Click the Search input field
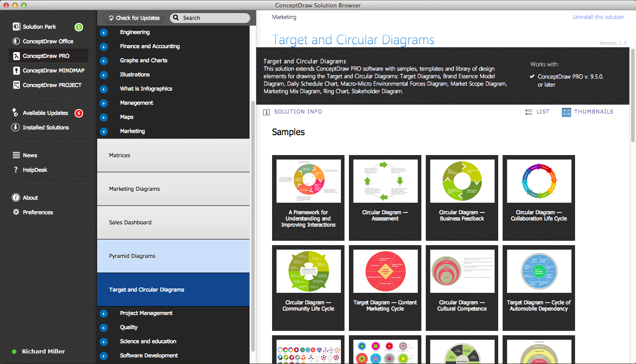The image size is (636, 364). point(210,18)
